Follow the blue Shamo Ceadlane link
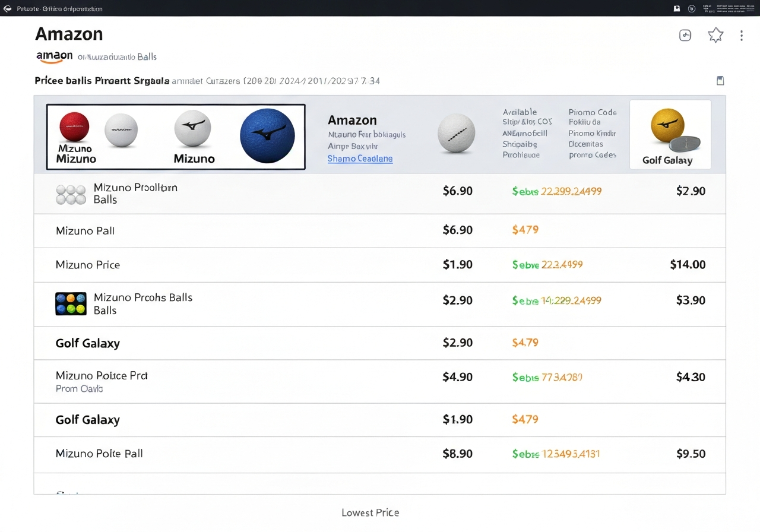The width and height of the screenshot is (760, 532). (x=360, y=159)
